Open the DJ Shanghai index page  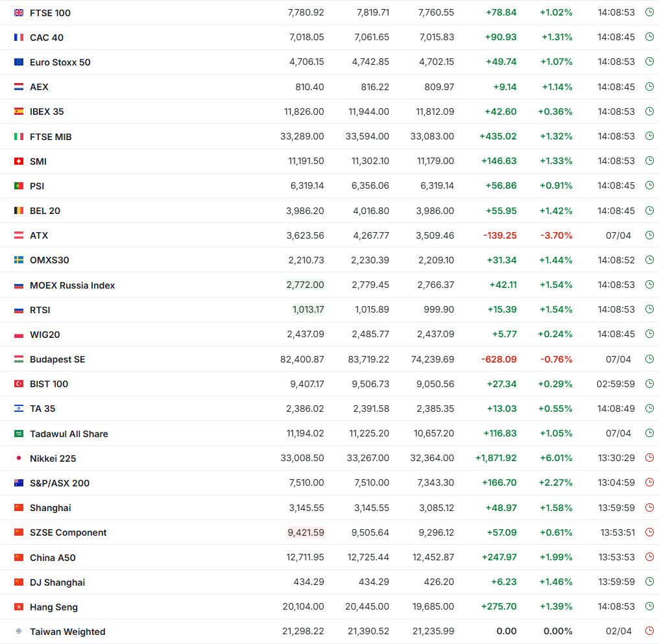coord(58,583)
